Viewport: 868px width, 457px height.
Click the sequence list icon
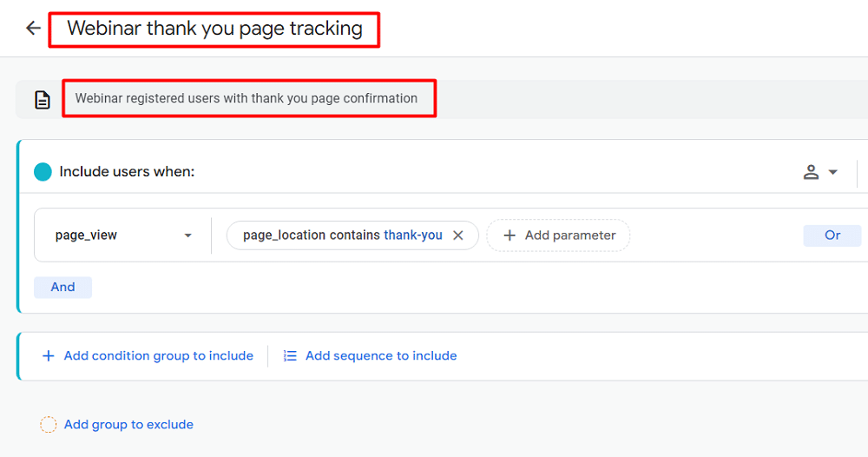290,355
